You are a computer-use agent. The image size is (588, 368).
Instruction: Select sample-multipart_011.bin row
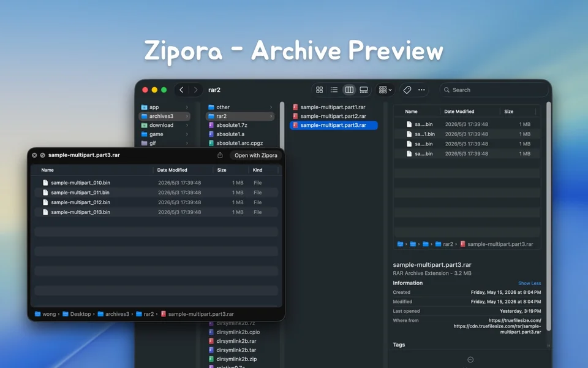(156, 193)
